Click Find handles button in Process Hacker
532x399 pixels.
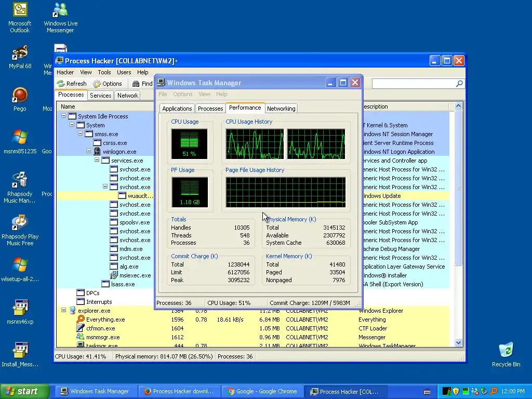[x=142, y=84]
